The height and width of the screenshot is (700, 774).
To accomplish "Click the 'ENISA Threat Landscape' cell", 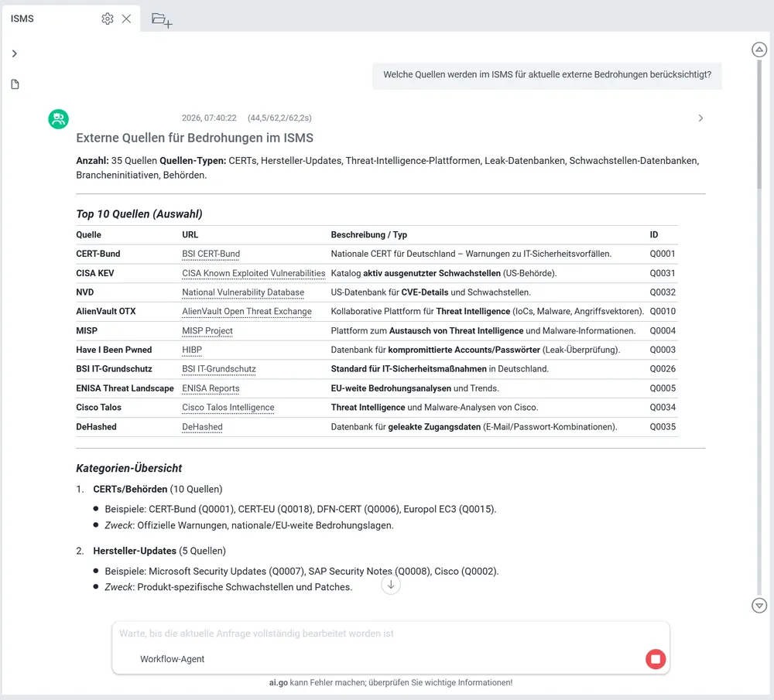I will coord(125,388).
